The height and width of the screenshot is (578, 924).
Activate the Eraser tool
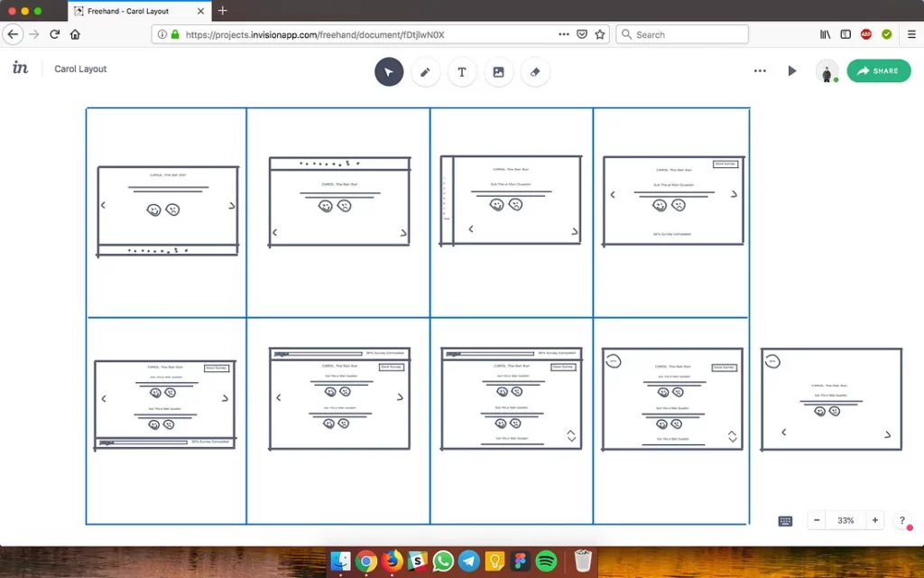(535, 72)
